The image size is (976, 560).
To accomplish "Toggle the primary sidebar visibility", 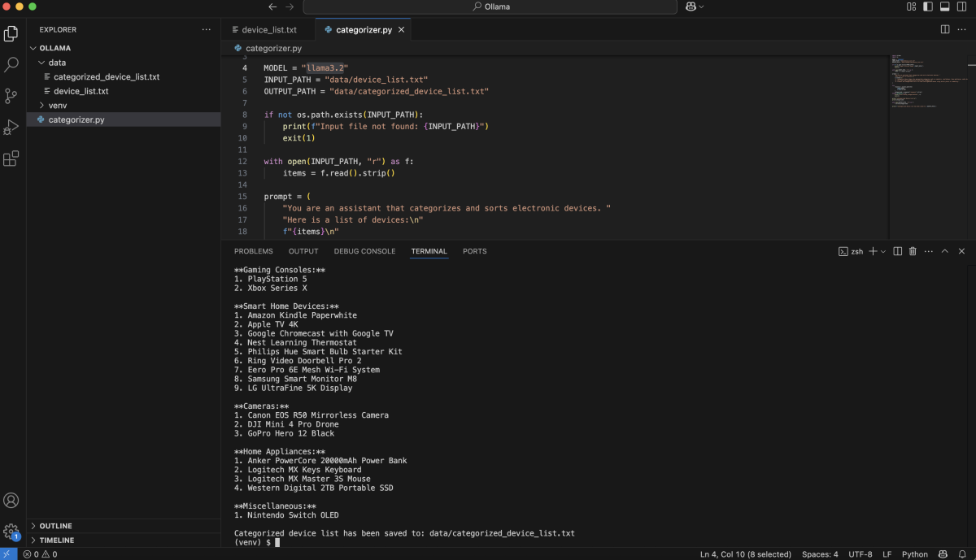I will 928,7.
